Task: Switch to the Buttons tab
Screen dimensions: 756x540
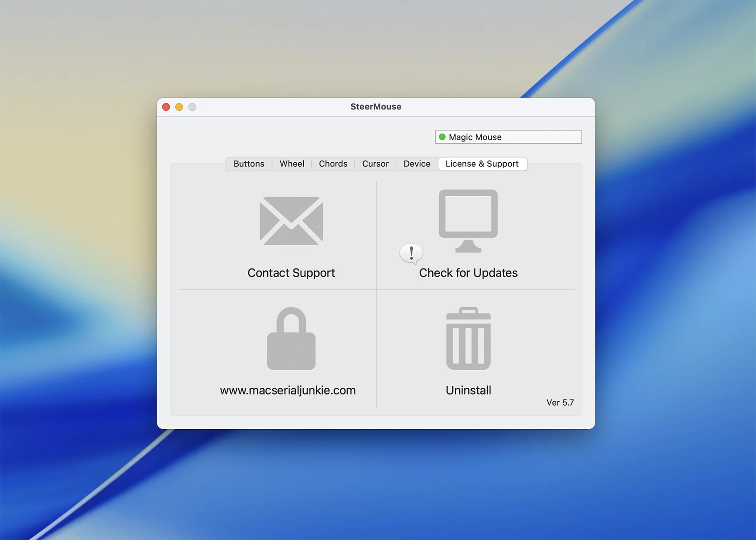Action: pyautogui.click(x=249, y=164)
